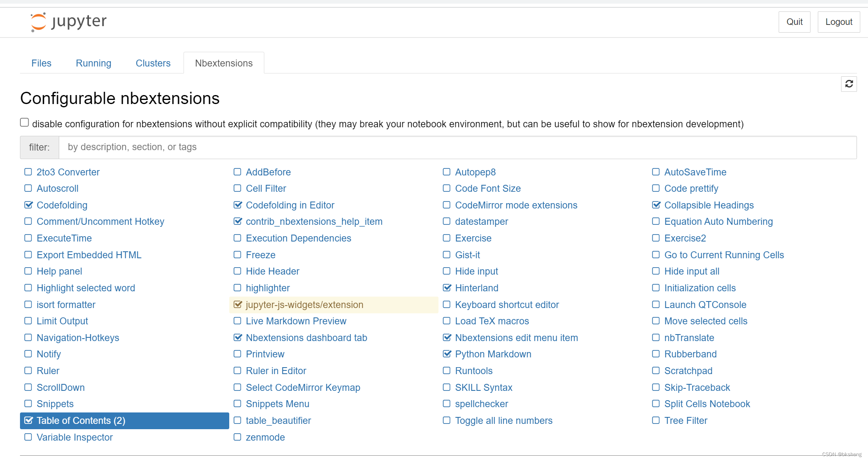Click the Nbextensions tab
Viewport: 868px width, 461px height.
223,63
